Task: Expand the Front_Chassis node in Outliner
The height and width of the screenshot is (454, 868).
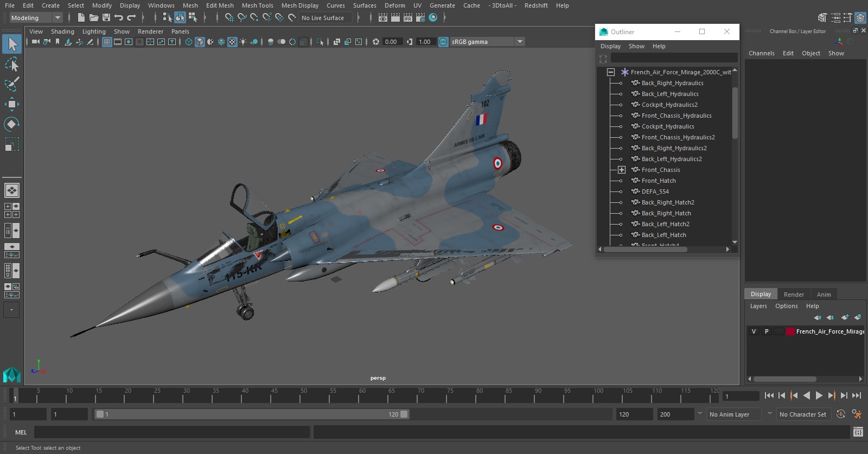Action: tap(622, 170)
